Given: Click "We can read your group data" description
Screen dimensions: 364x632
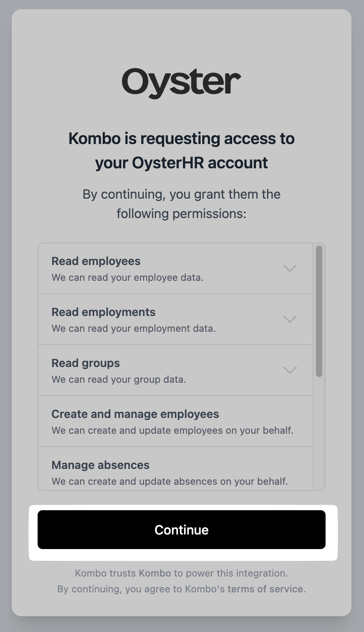Looking at the screenshot, I should tap(119, 380).
